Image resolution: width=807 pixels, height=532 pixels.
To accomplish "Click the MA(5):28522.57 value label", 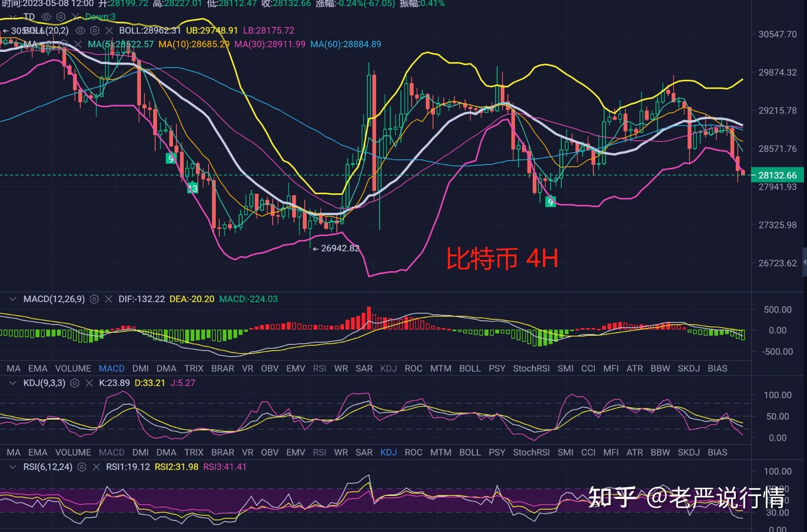I will click(x=121, y=44).
